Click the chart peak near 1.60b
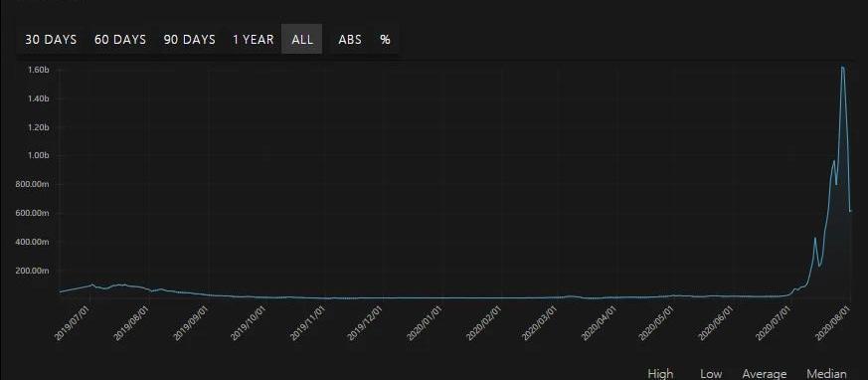The height and width of the screenshot is (380, 868). click(842, 68)
